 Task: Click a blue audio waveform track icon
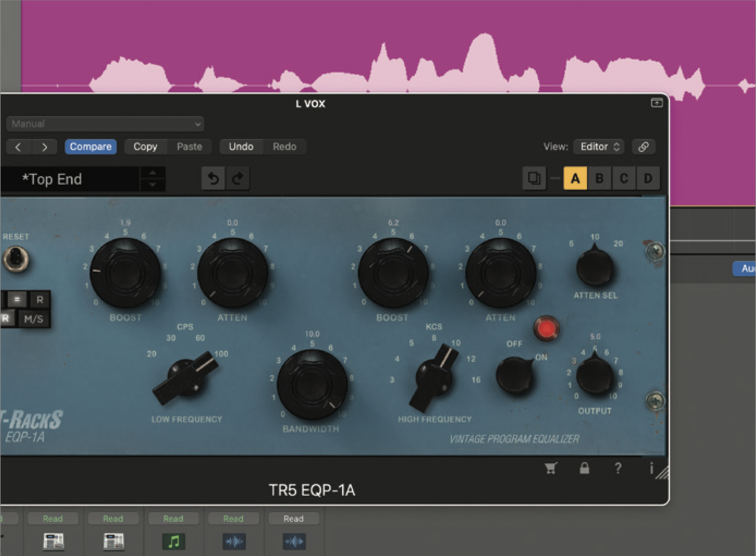pyautogui.click(x=233, y=540)
